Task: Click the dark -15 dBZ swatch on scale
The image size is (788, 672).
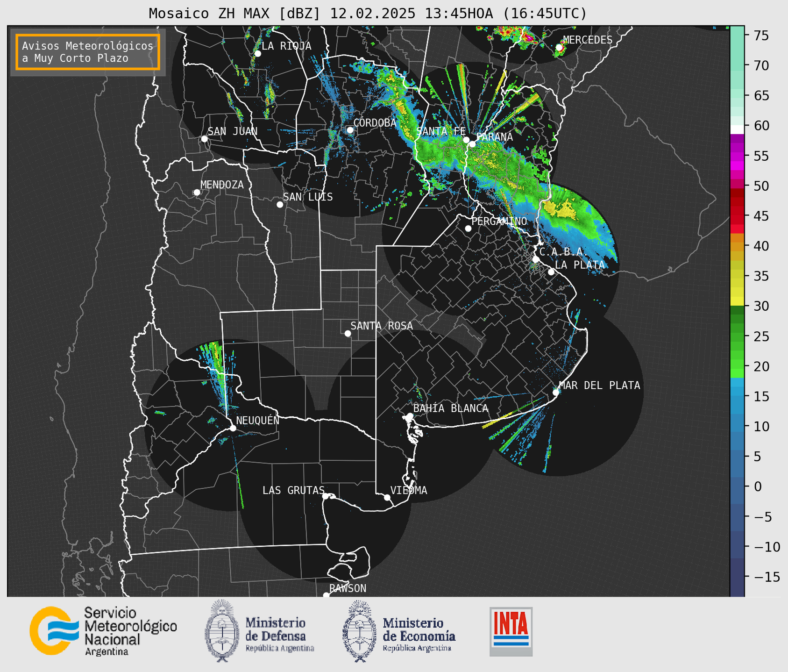Action: point(737,577)
